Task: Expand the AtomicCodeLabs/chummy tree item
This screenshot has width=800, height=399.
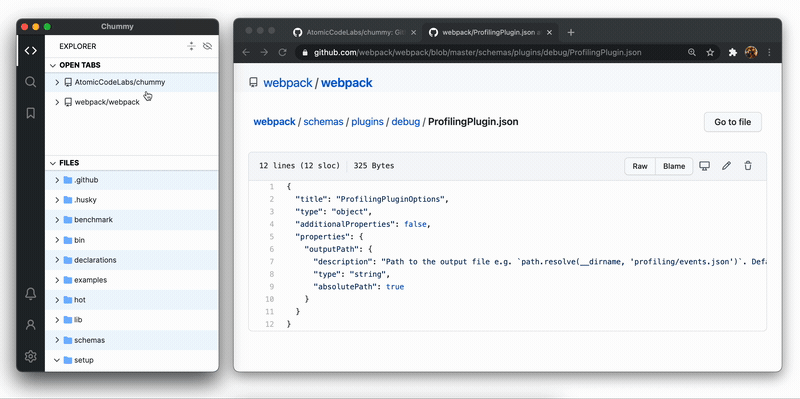Action: pyautogui.click(x=57, y=82)
